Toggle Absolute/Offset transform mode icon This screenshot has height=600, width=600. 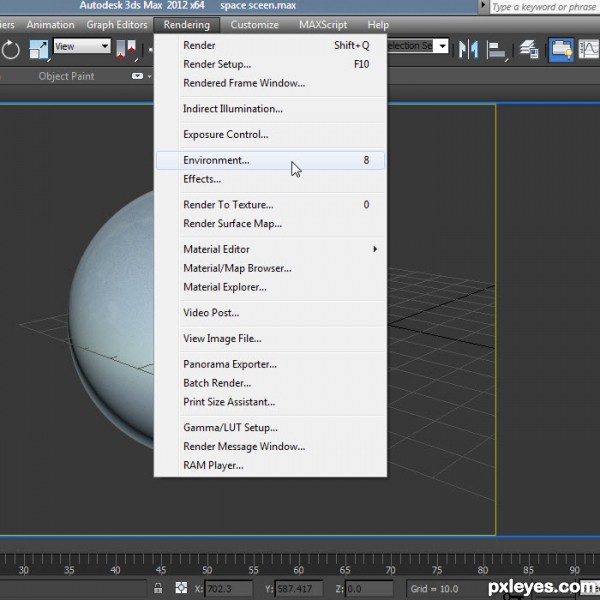tap(181, 588)
